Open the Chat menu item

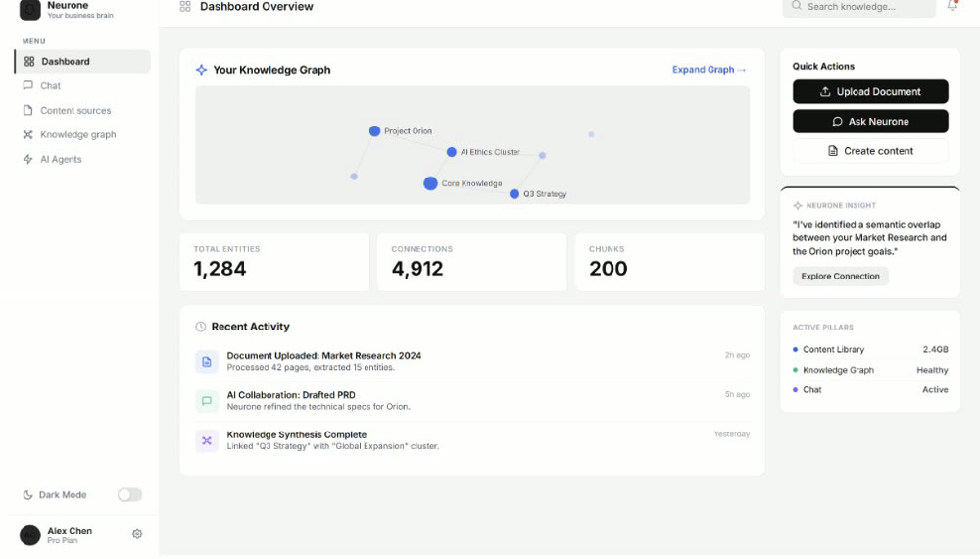[82, 85]
